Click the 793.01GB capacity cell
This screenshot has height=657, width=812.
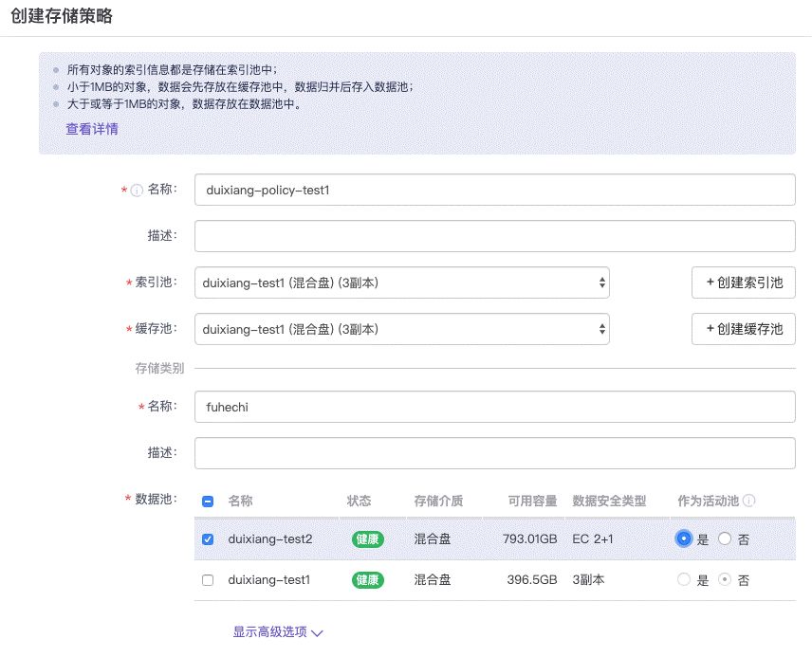coord(529,538)
